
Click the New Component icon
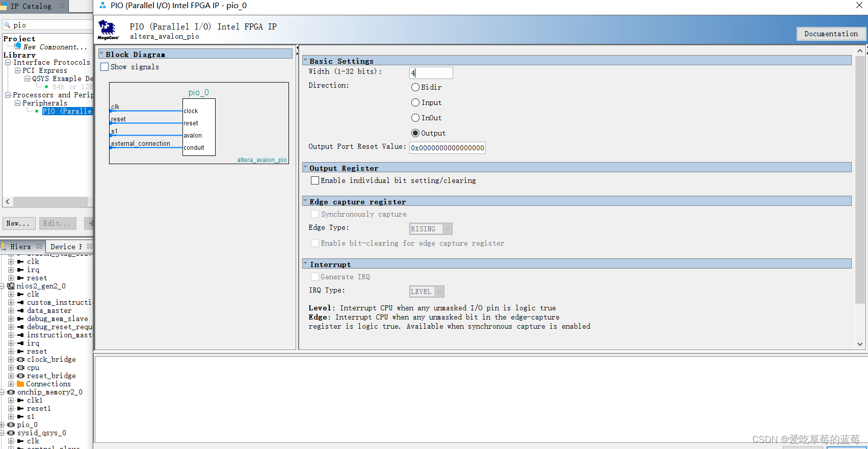(18, 46)
